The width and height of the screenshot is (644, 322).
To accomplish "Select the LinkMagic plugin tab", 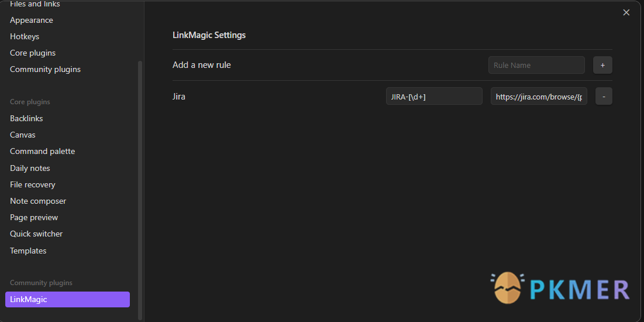I will click(x=67, y=299).
